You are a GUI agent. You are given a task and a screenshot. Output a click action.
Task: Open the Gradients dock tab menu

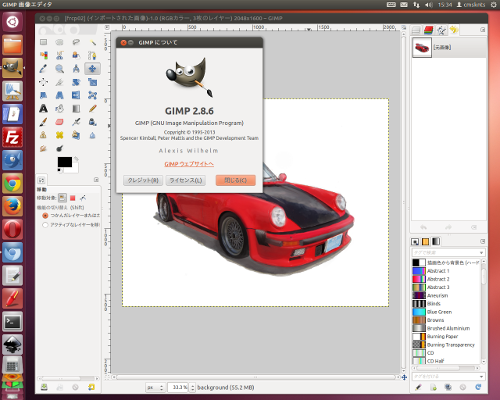[x=482, y=241]
